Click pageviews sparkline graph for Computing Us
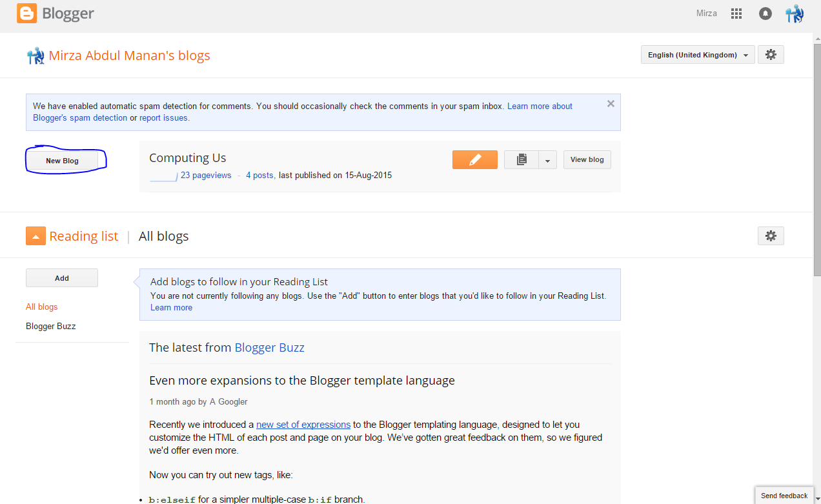 [x=163, y=176]
